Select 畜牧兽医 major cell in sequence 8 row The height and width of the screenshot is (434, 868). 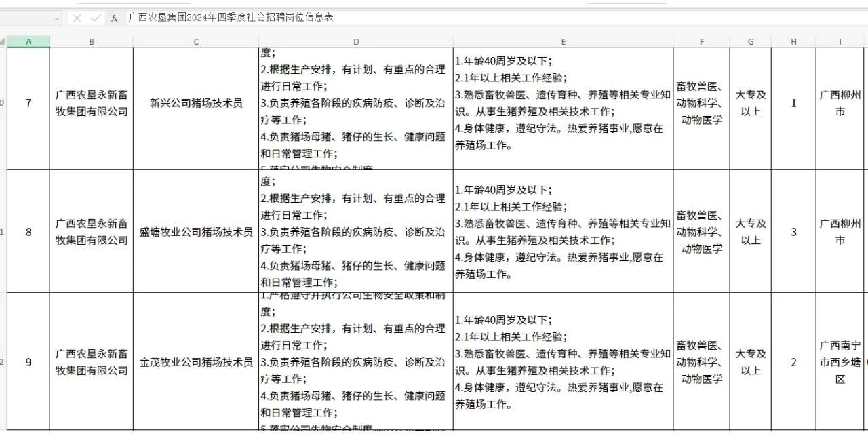[702, 231]
